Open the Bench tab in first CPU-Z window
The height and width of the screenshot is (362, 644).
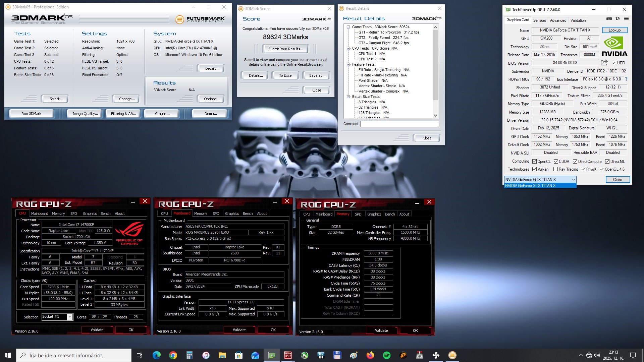[105, 214]
